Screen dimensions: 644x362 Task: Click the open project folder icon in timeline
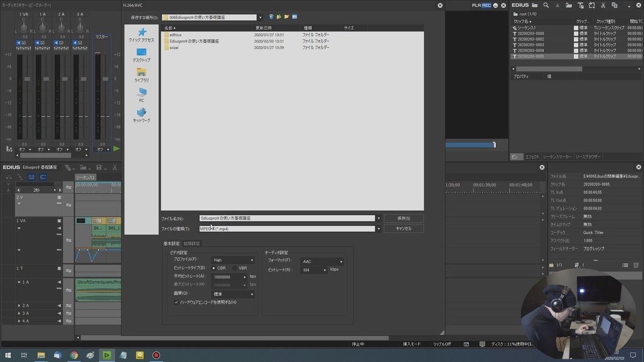(83, 167)
